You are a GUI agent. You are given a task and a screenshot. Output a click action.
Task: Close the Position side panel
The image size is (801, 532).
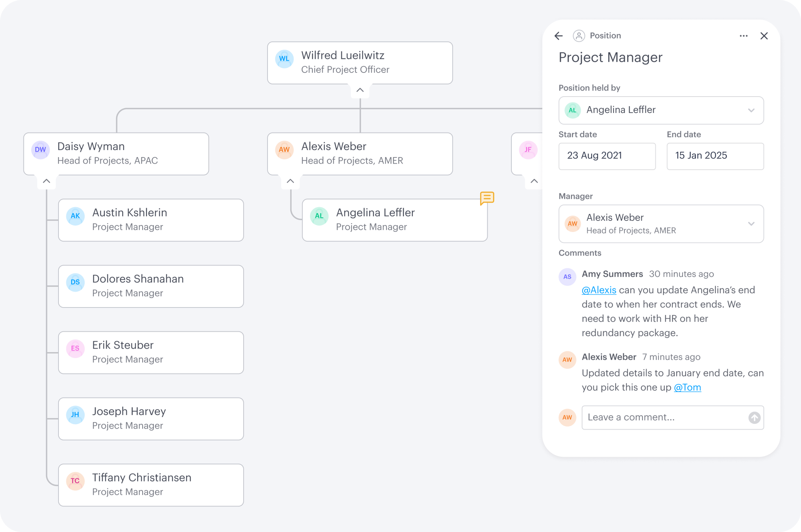(764, 36)
